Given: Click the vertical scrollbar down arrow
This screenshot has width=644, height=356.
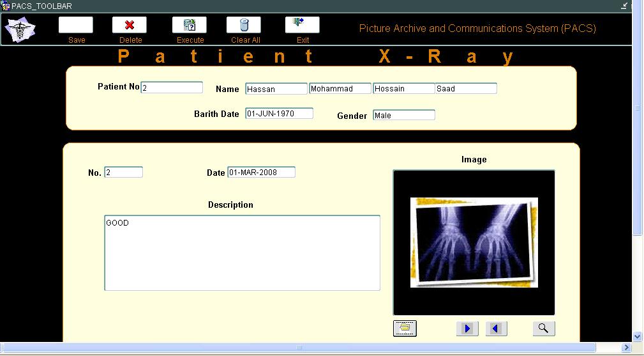Looking at the screenshot, I should coord(638,336).
